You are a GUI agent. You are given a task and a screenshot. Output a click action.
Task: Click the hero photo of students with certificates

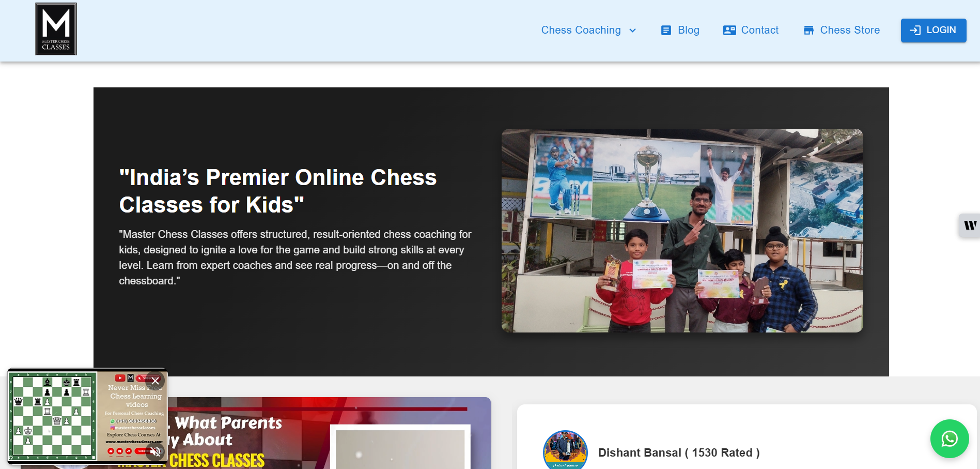682,230
